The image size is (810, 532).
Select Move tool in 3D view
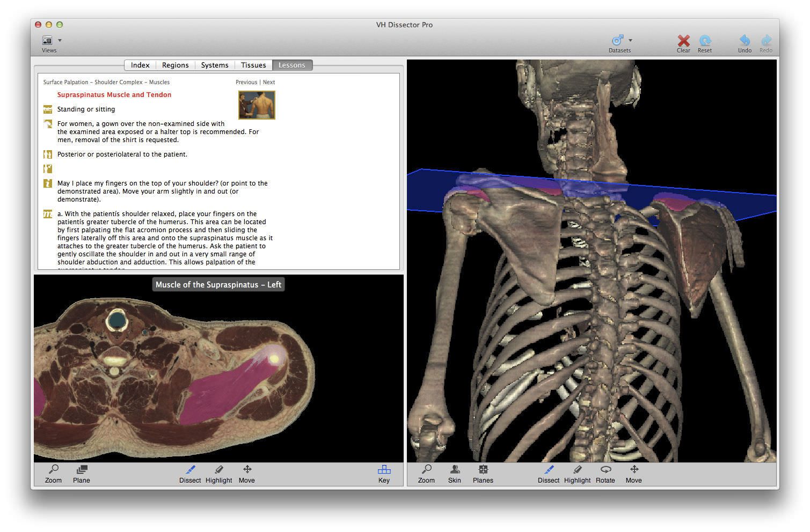click(633, 470)
